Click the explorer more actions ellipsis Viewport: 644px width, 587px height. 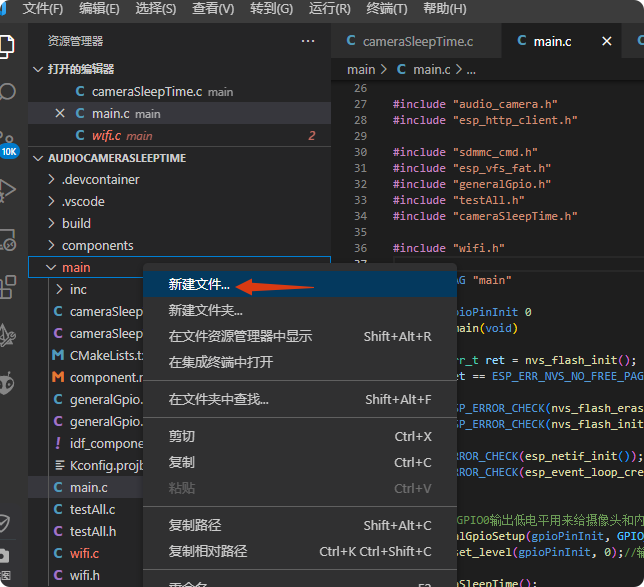click(308, 41)
